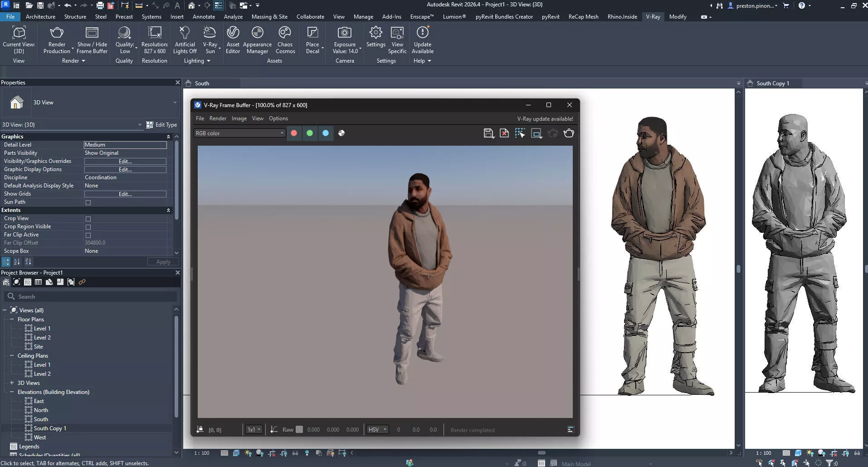
Task: Click the history log icon by Render completed
Action: pyautogui.click(x=571, y=429)
